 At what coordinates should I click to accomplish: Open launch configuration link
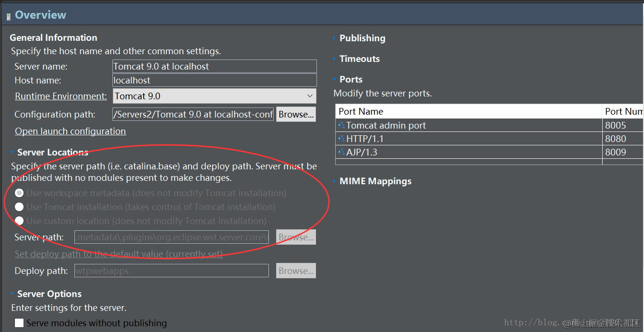(71, 131)
